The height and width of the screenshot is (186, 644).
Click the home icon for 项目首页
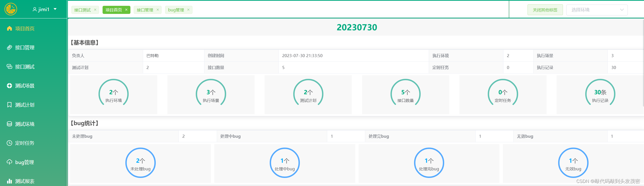click(x=9, y=28)
